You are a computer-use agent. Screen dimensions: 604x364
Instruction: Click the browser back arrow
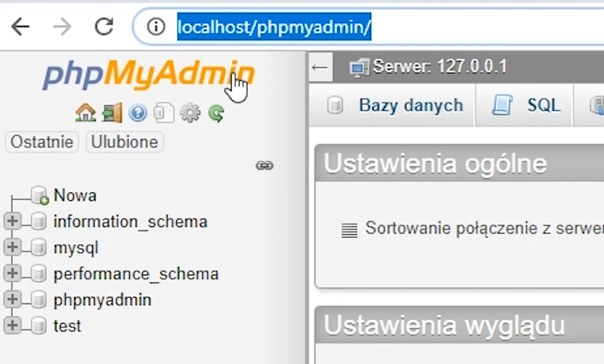[x=20, y=27]
